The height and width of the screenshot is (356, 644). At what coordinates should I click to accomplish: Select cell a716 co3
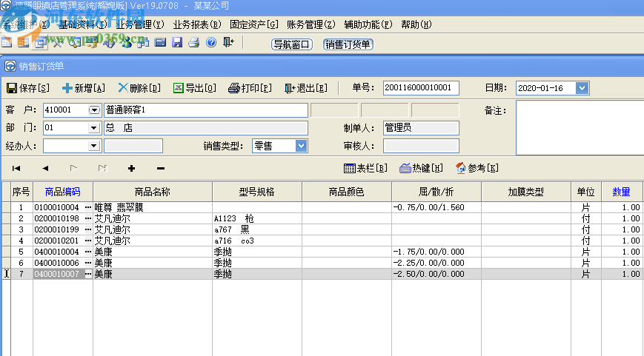(x=257, y=241)
